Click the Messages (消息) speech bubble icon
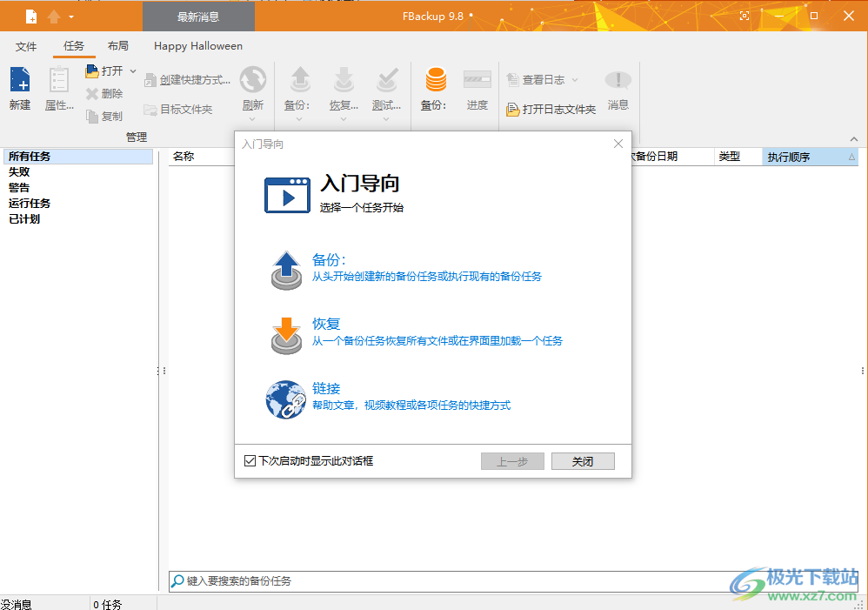The width and height of the screenshot is (868, 610). [x=618, y=81]
